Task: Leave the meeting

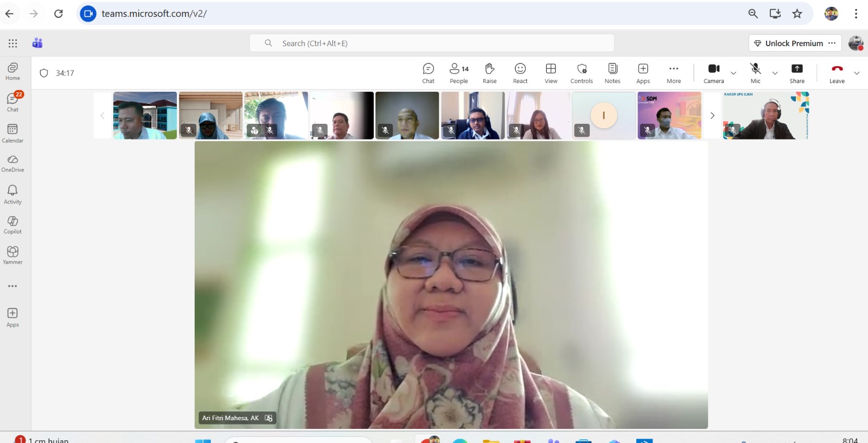Action: tap(837, 73)
